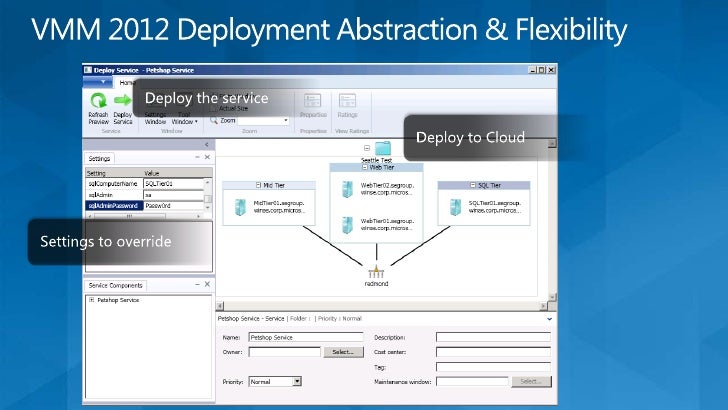Click the Tag input field
Screen dimensions: 728x410
pos(494,367)
